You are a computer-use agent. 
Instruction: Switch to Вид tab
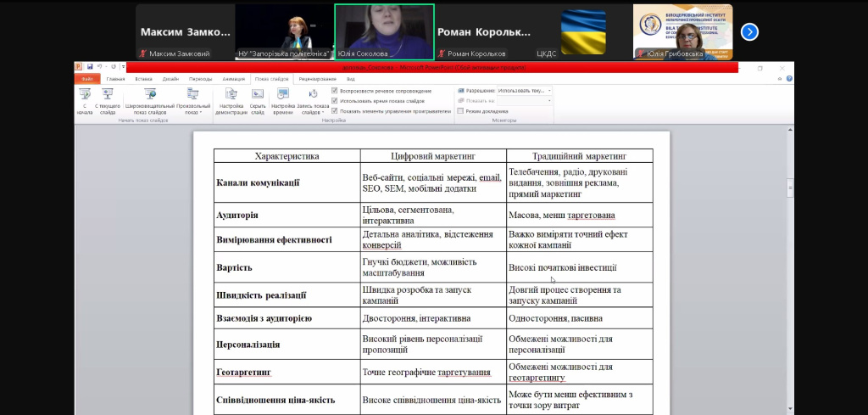coord(350,79)
